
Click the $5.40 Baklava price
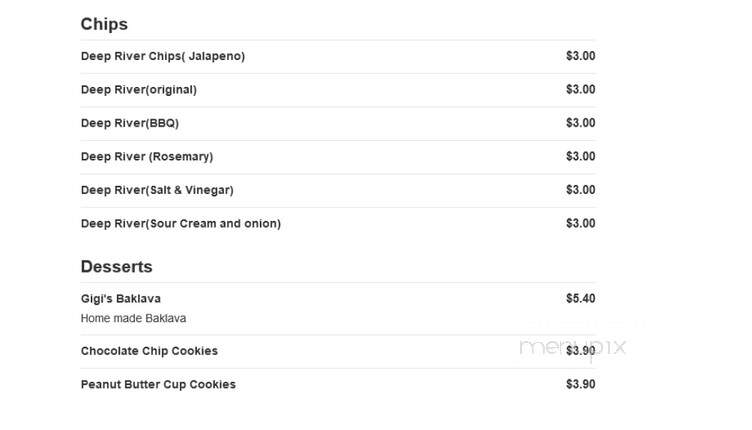coord(580,299)
